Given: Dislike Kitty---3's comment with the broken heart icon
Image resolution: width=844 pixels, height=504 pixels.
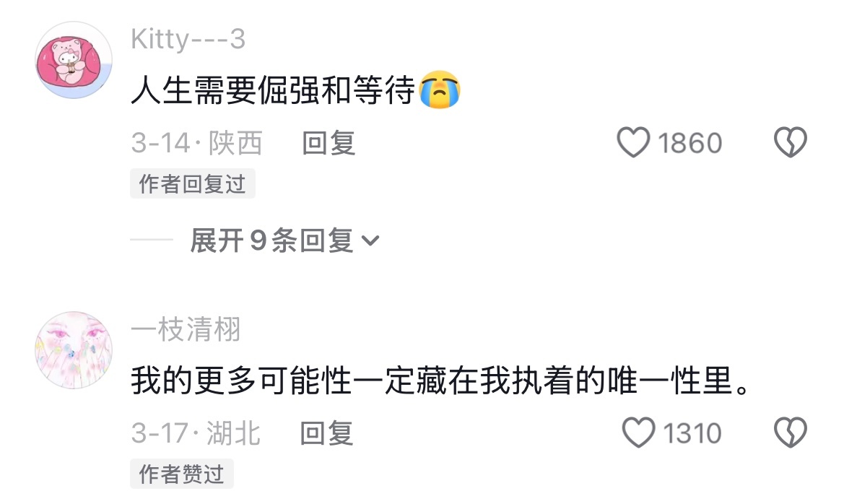Looking at the screenshot, I should [790, 142].
